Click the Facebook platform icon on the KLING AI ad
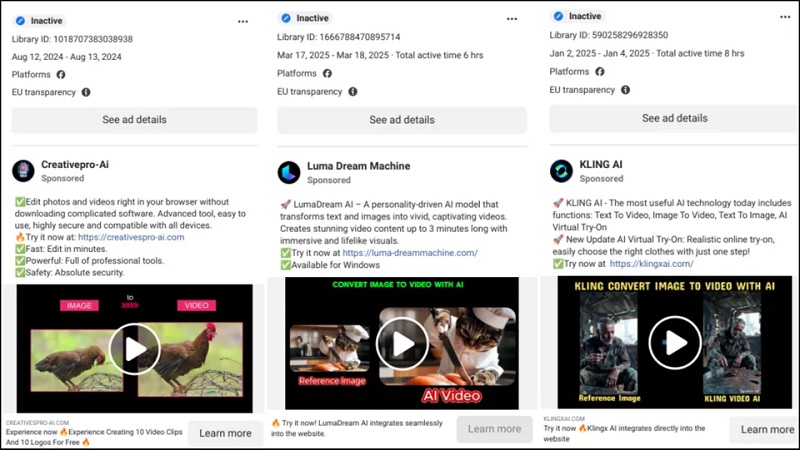Viewport: 800px width, 450px height. (599, 71)
